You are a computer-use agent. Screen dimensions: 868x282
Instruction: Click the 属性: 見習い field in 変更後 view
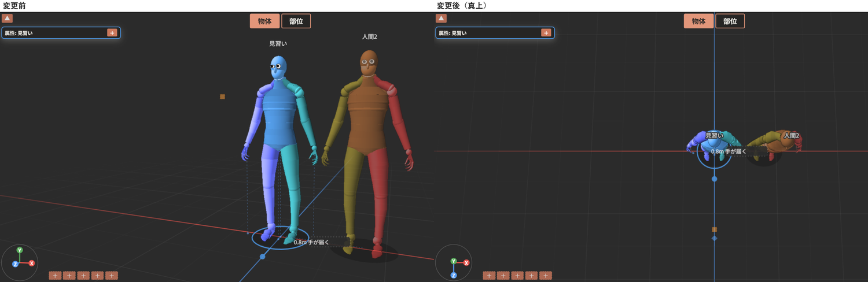pos(495,33)
